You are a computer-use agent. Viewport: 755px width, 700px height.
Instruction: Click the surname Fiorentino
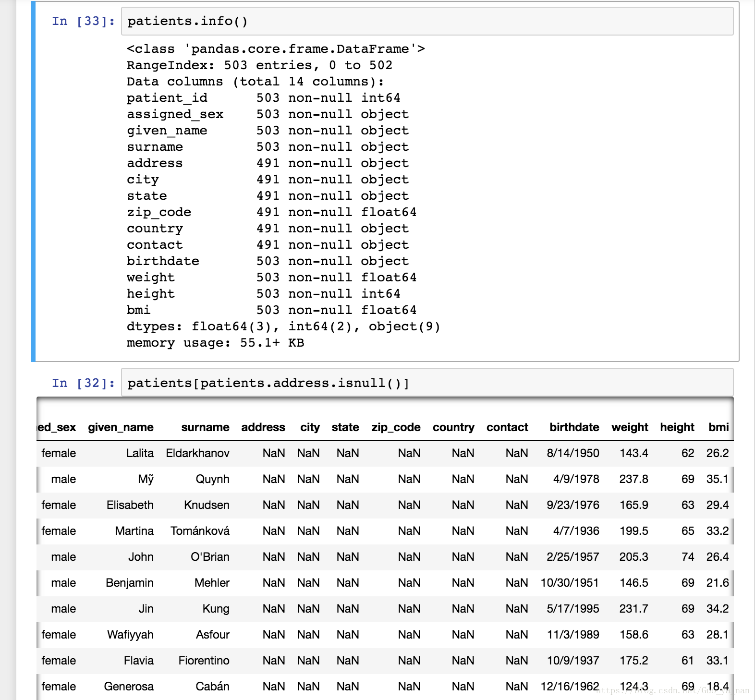204,661
